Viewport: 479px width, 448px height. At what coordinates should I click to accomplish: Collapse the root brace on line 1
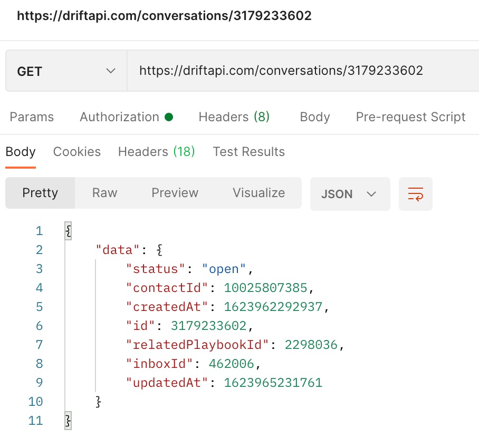click(x=68, y=231)
